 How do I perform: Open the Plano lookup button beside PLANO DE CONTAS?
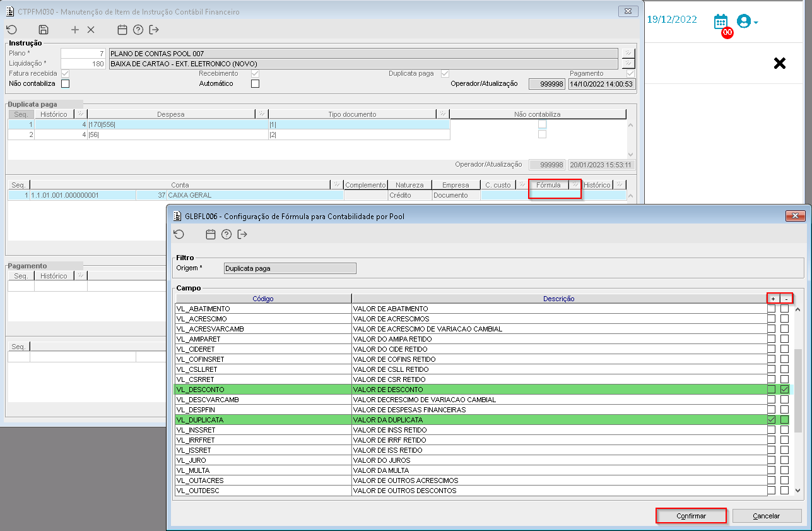[628, 54]
